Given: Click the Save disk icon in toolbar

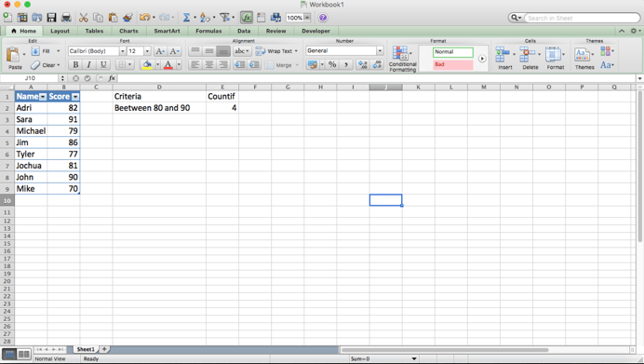Looking at the screenshot, I should tap(51, 18).
